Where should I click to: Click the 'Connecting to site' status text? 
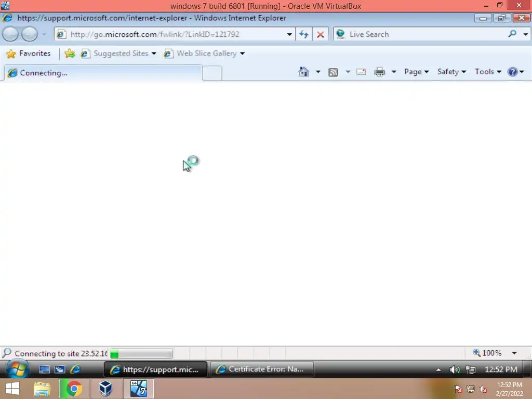tap(61, 353)
